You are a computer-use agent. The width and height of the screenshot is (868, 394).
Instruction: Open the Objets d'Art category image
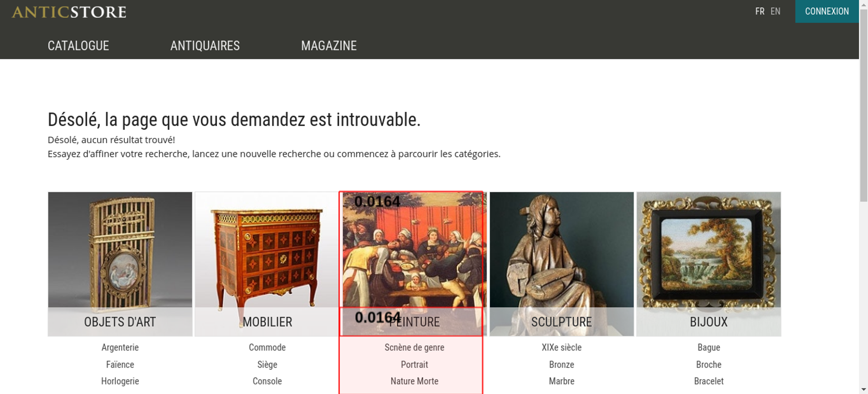coord(120,264)
